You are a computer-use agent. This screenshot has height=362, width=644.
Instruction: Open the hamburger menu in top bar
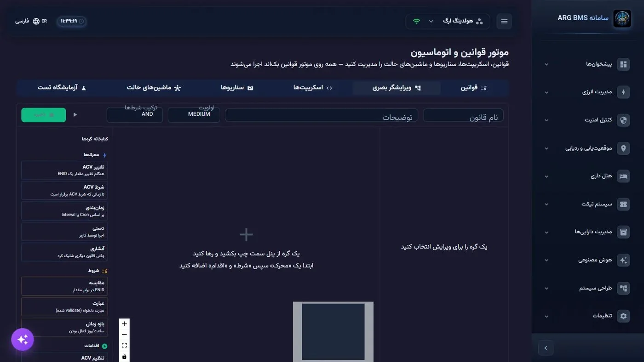(x=504, y=22)
